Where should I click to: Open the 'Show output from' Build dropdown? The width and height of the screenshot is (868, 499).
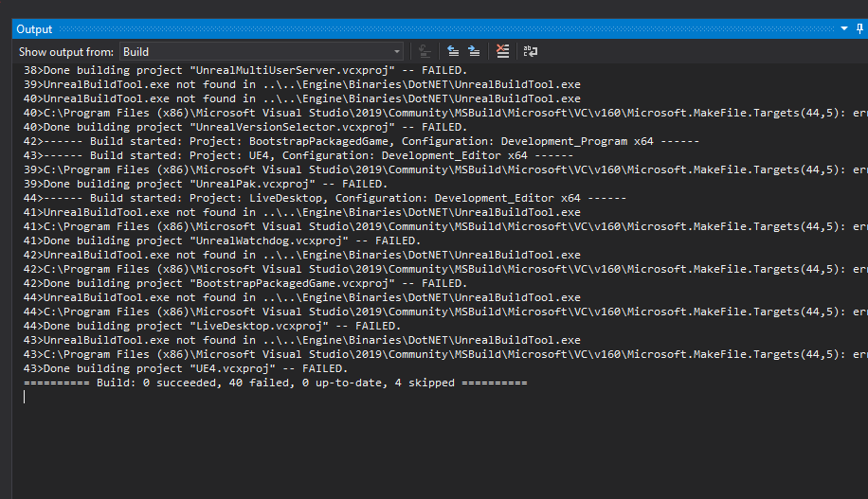coord(262,51)
